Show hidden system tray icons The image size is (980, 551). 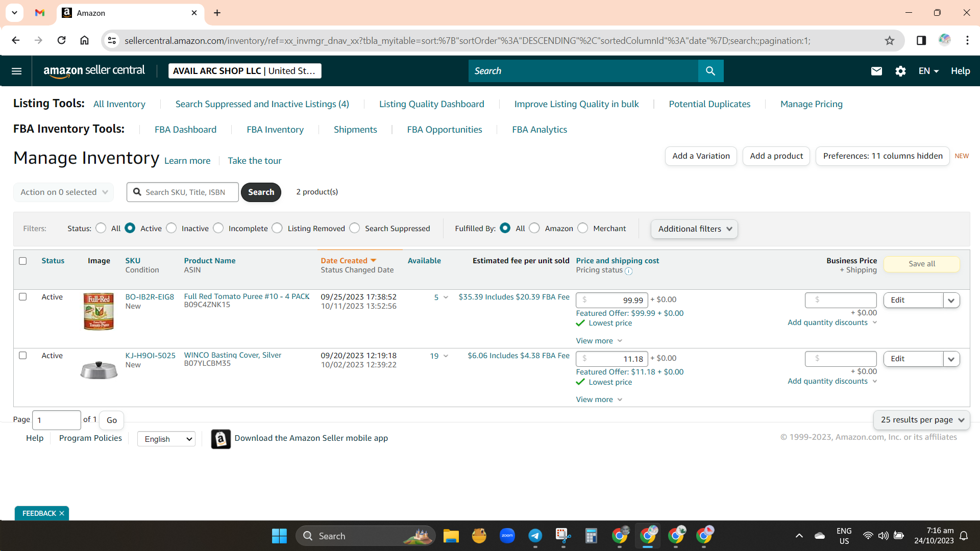[799, 536]
